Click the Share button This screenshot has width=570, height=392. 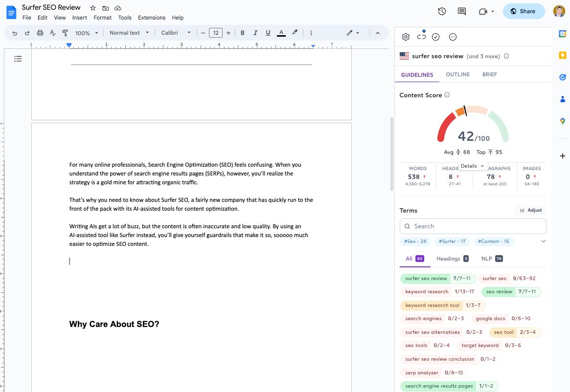[x=524, y=11]
